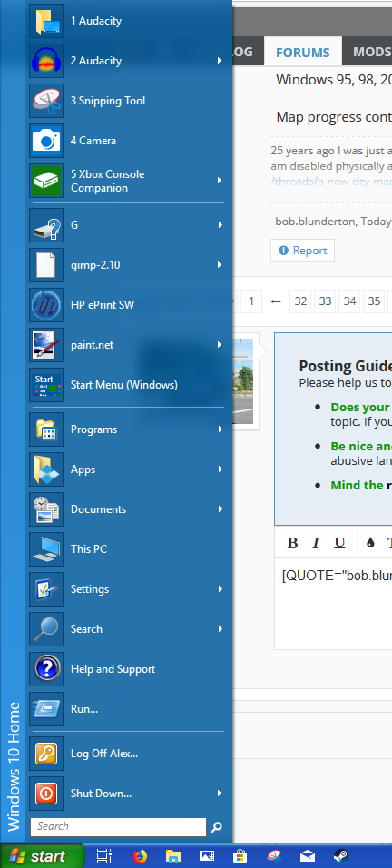Open the paint.net icon

46,345
